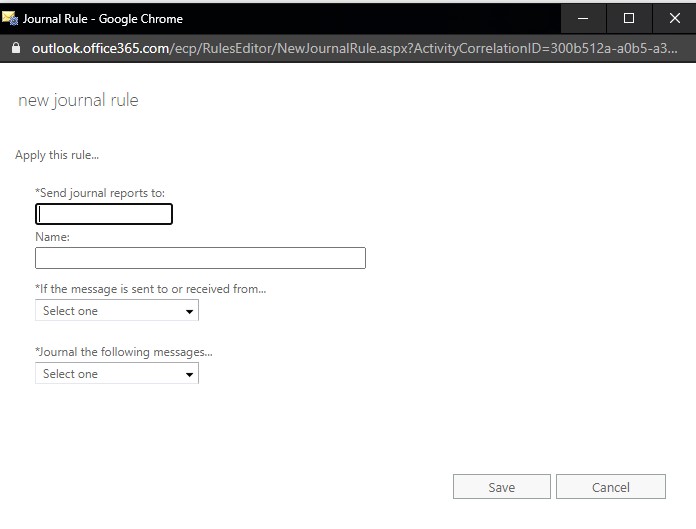Click the arrow on the sent-to-or-received-from selector

190,312
